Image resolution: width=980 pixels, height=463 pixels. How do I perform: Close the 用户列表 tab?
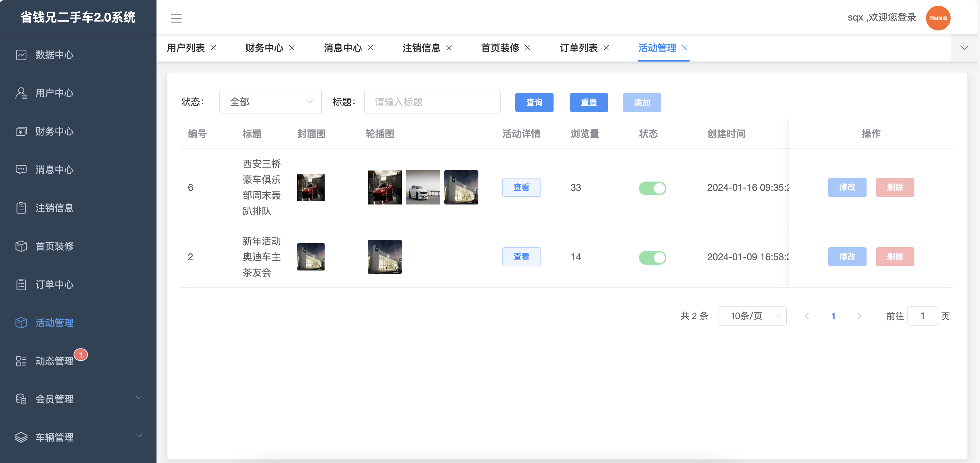(x=214, y=48)
